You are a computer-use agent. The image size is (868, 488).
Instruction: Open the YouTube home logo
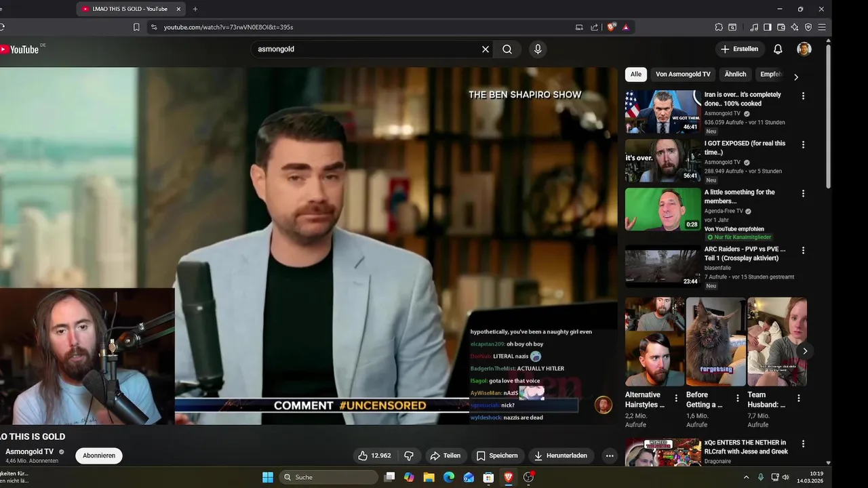[19, 49]
